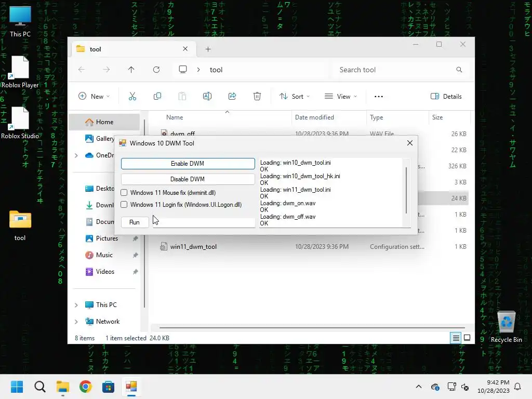
Task: Show hidden system tray icons
Action: pyautogui.click(x=419, y=387)
